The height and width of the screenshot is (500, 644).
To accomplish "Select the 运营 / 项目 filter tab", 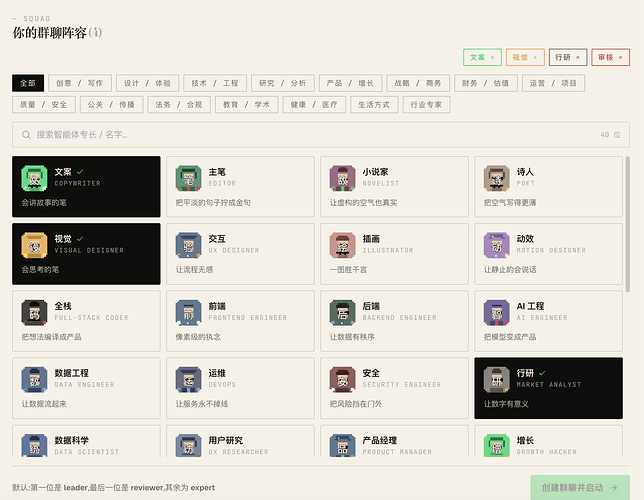I will tap(553, 83).
